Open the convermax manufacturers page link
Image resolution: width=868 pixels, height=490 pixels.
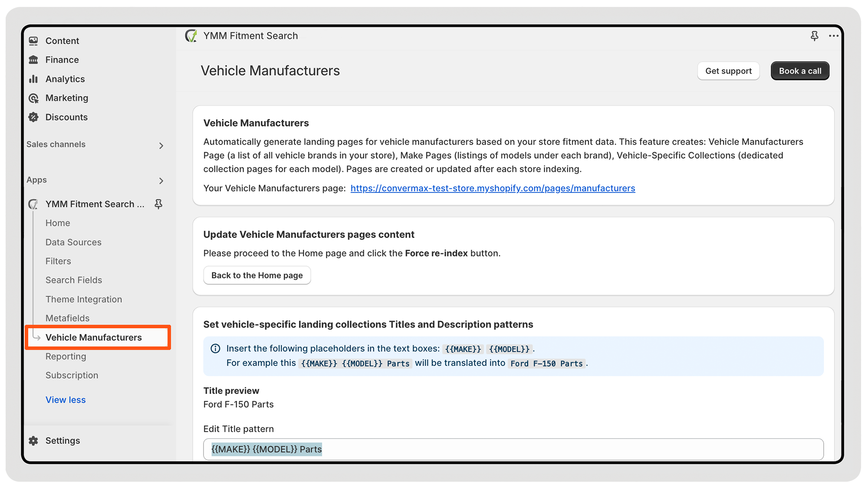493,188
